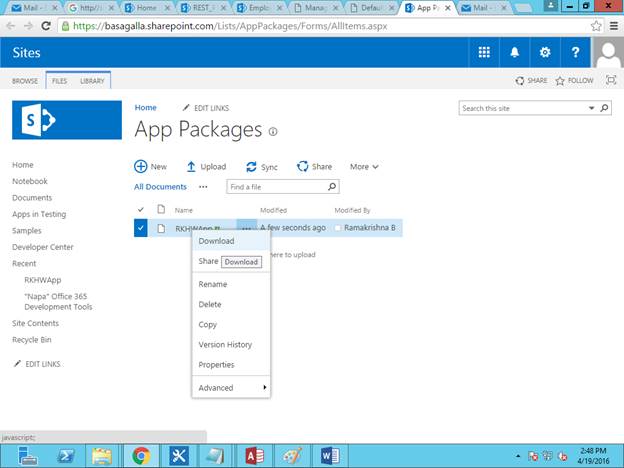This screenshot has height=468, width=624.
Task: Click in the Find a file box
Action: tap(277, 187)
